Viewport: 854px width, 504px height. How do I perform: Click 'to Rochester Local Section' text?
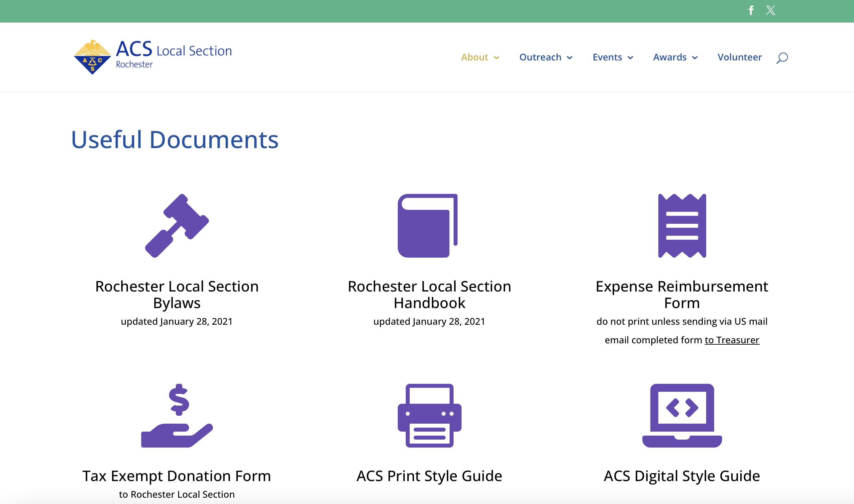click(177, 494)
